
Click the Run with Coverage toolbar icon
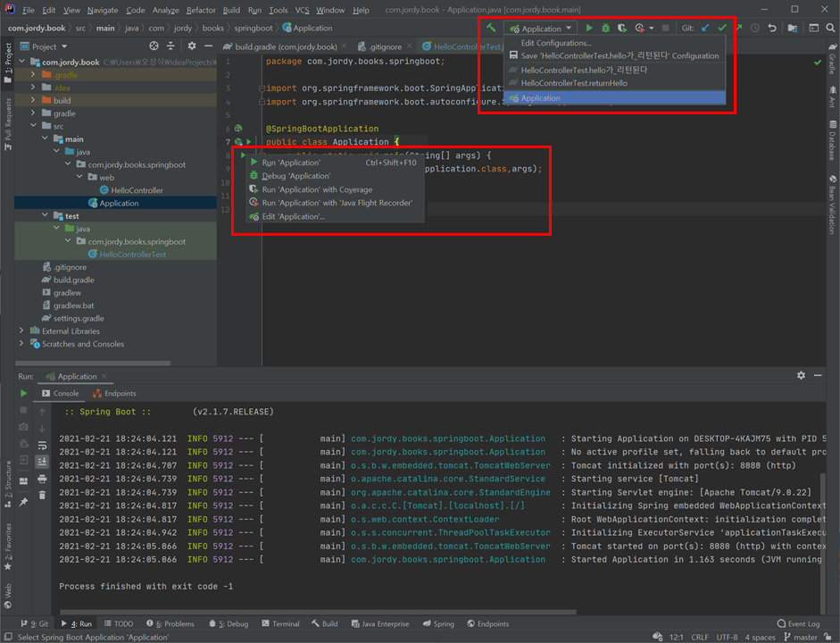click(622, 28)
